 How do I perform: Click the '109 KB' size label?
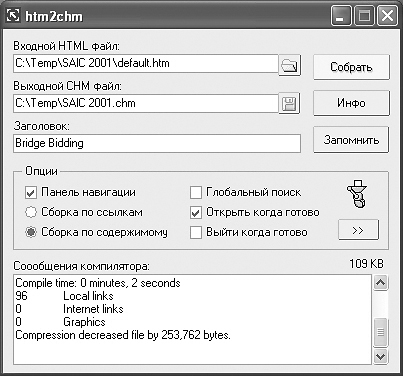tap(366, 264)
